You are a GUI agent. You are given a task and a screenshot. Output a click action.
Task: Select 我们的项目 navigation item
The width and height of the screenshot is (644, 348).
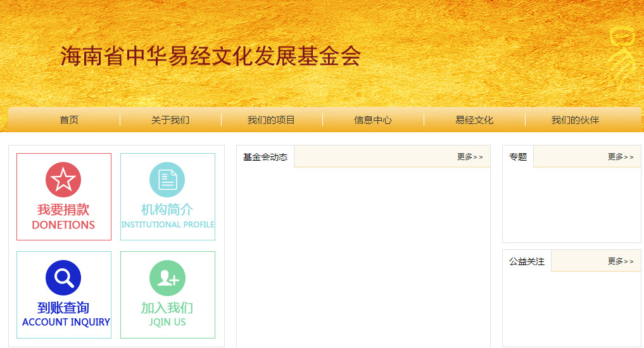point(271,120)
